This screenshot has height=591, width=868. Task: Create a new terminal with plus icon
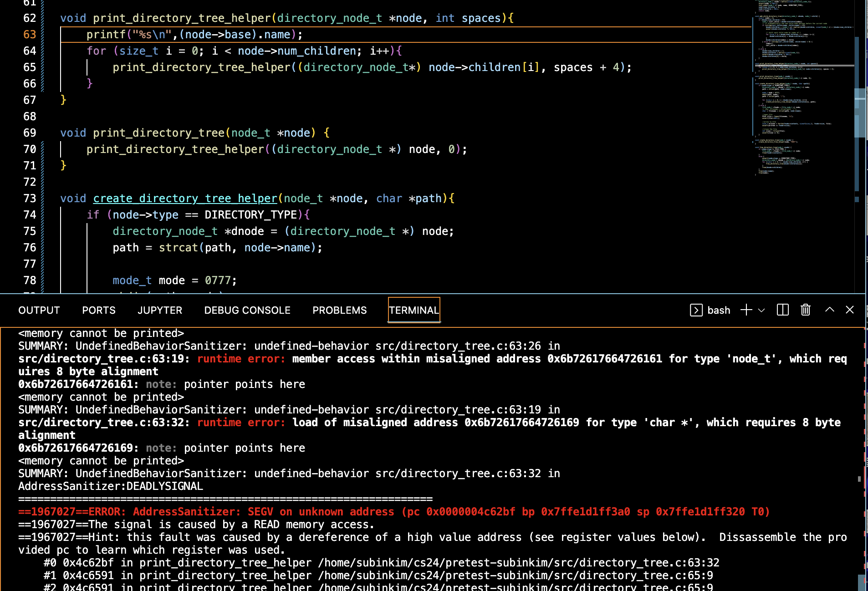[746, 310]
